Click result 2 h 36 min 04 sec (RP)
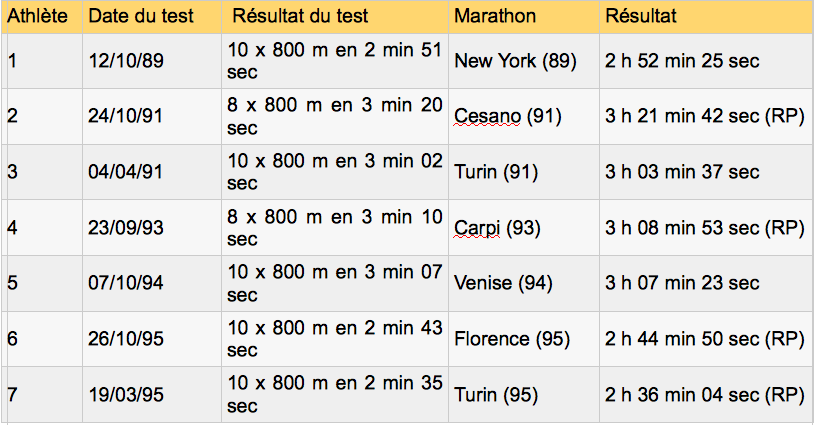This screenshot has height=425, width=815. tap(704, 395)
